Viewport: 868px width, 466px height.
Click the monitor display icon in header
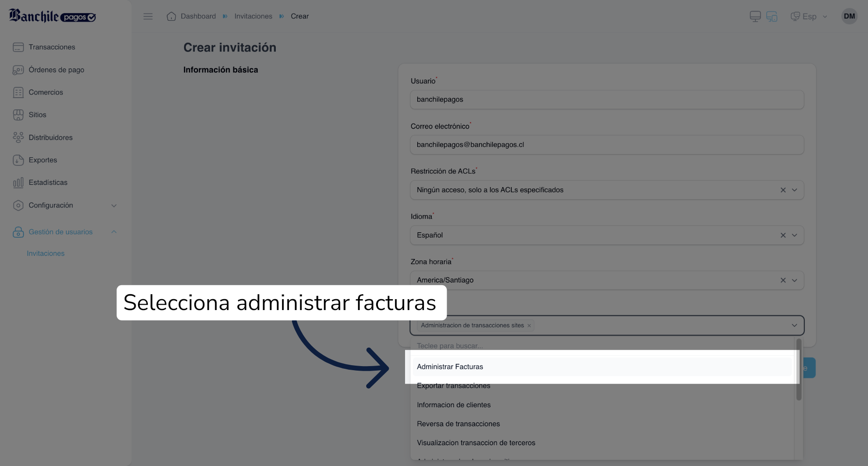click(x=755, y=17)
